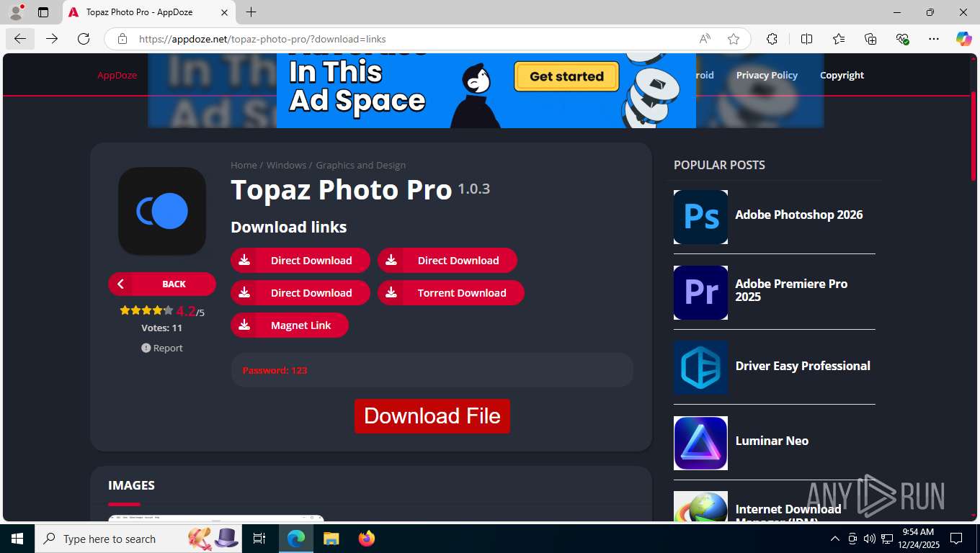980x553 pixels.
Task: Activate Read aloud icon in address bar
Action: (x=705, y=39)
